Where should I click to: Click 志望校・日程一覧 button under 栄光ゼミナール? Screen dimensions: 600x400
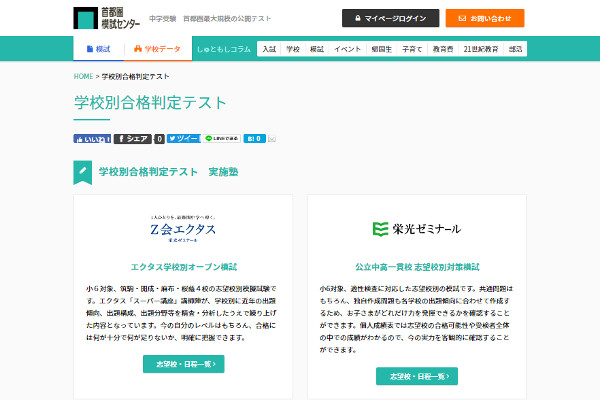[x=417, y=376]
